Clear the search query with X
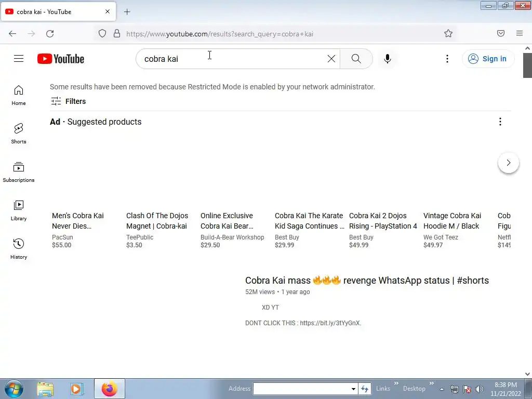The height and width of the screenshot is (399, 532). (x=331, y=59)
